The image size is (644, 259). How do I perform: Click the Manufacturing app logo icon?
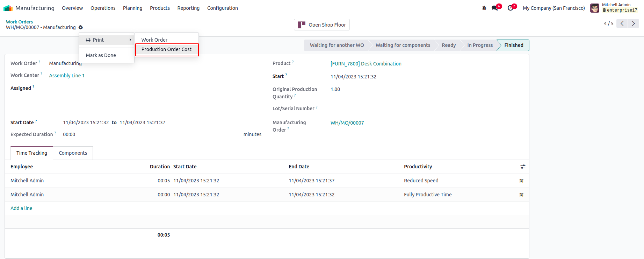coord(8,8)
